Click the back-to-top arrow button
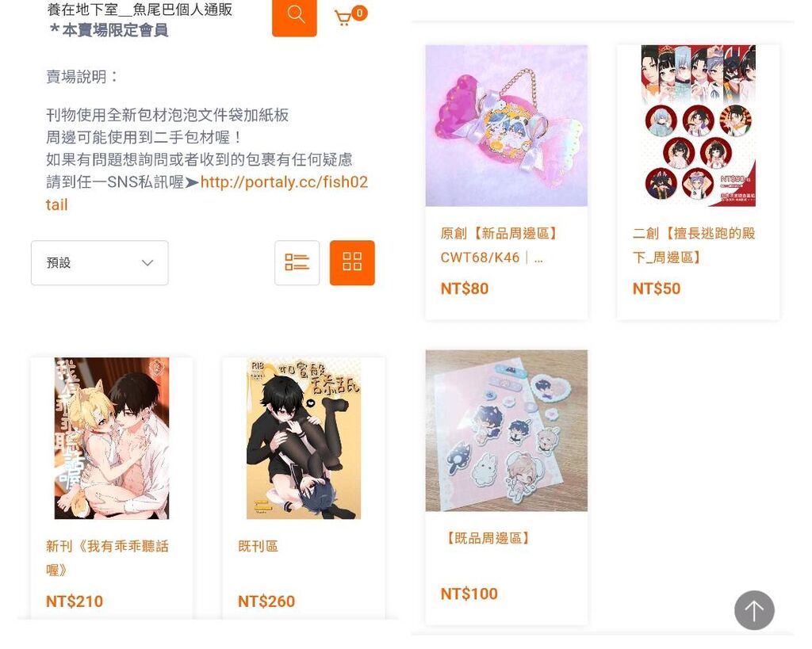Image resolution: width=812 pixels, height=649 pixels. [754, 610]
